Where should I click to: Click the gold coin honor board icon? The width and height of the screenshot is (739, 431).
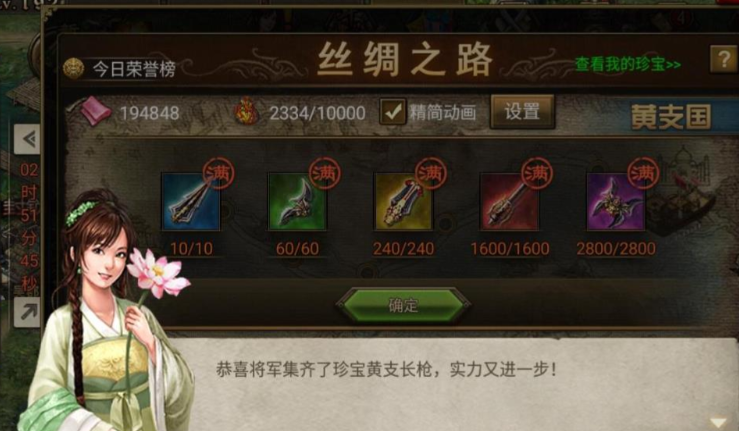[74, 68]
